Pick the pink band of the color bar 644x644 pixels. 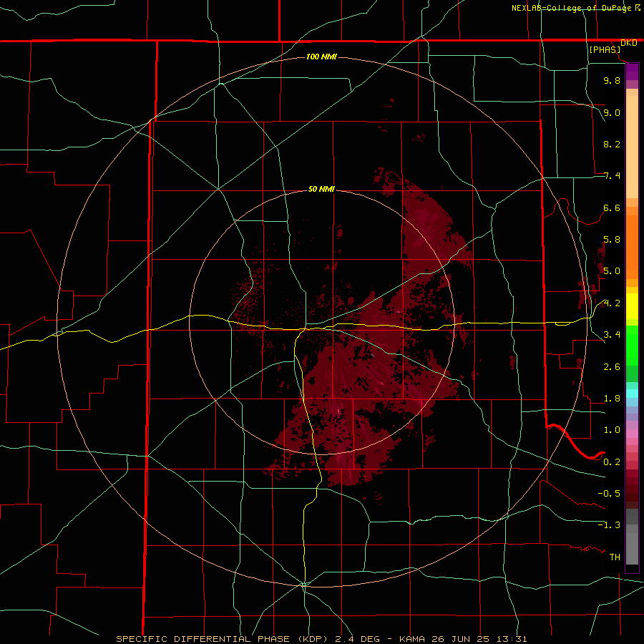click(x=632, y=434)
